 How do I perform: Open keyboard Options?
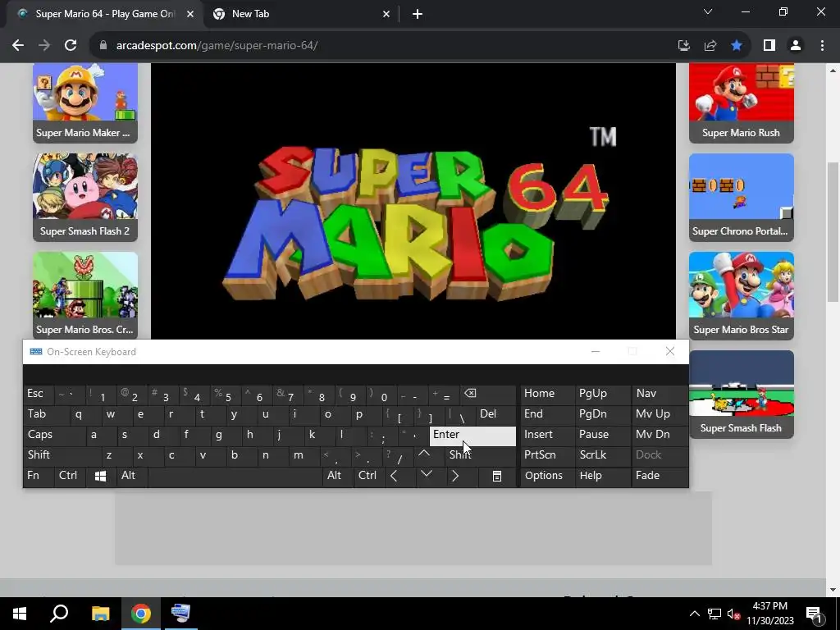547,476
